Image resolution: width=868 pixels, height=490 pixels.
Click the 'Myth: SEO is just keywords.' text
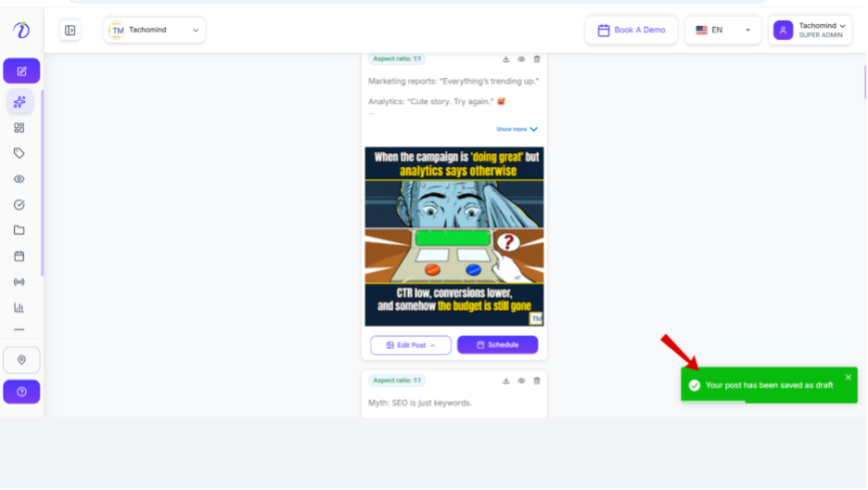click(420, 403)
